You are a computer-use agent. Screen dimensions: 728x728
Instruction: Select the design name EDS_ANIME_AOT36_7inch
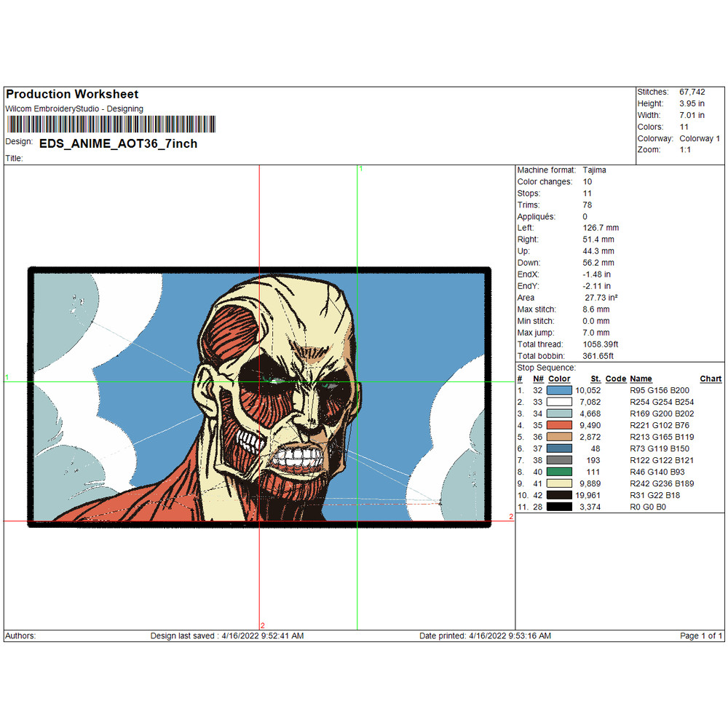coord(118,143)
